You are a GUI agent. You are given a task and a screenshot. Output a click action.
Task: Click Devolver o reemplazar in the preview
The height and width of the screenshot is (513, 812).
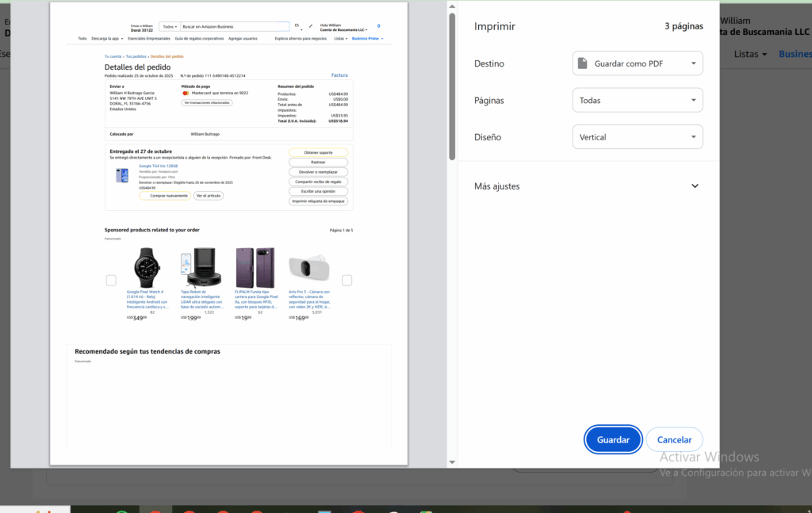(x=318, y=172)
